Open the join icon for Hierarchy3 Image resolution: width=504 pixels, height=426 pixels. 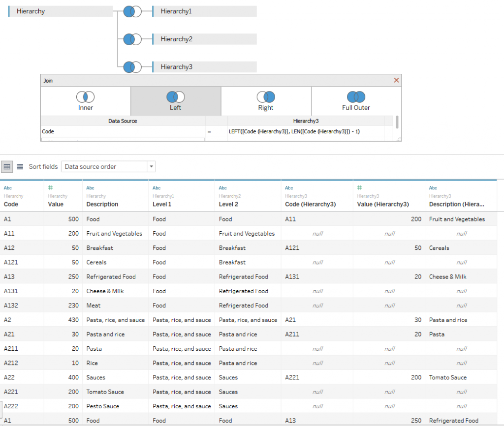[132, 67]
